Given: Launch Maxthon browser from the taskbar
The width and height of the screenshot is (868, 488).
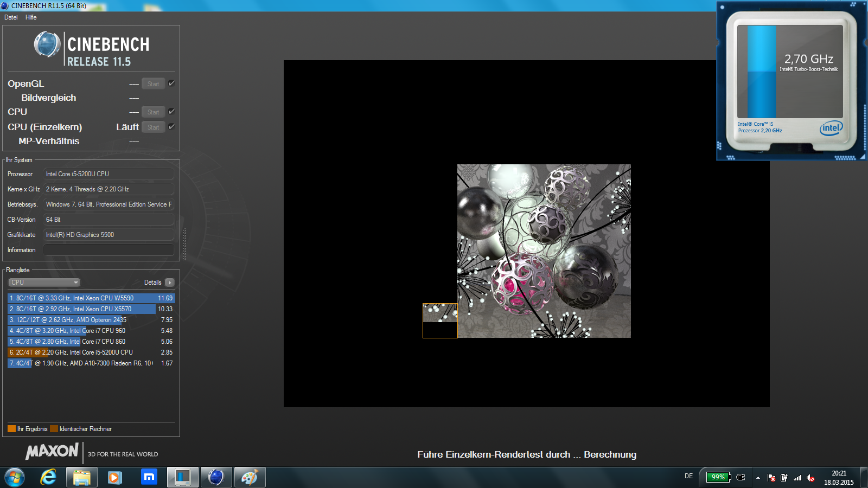Looking at the screenshot, I should 149,478.
